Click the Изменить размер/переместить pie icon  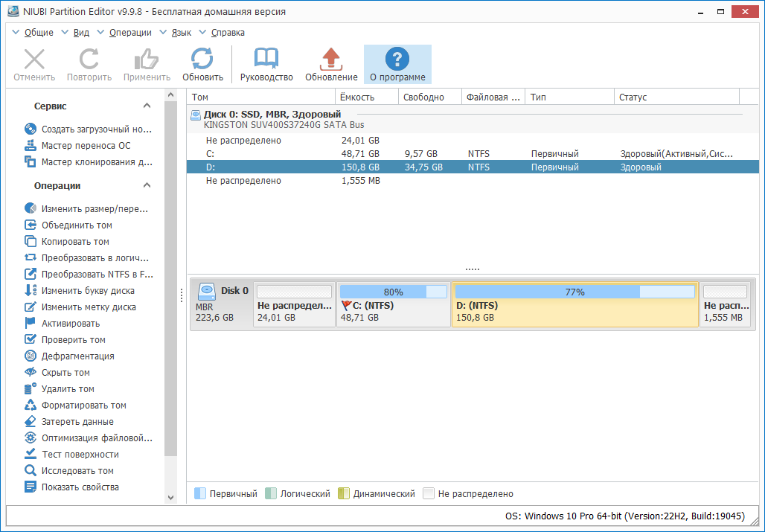[31, 208]
